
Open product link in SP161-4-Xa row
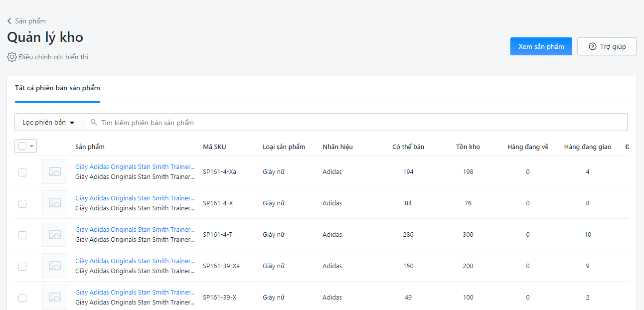click(x=135, y=166)
